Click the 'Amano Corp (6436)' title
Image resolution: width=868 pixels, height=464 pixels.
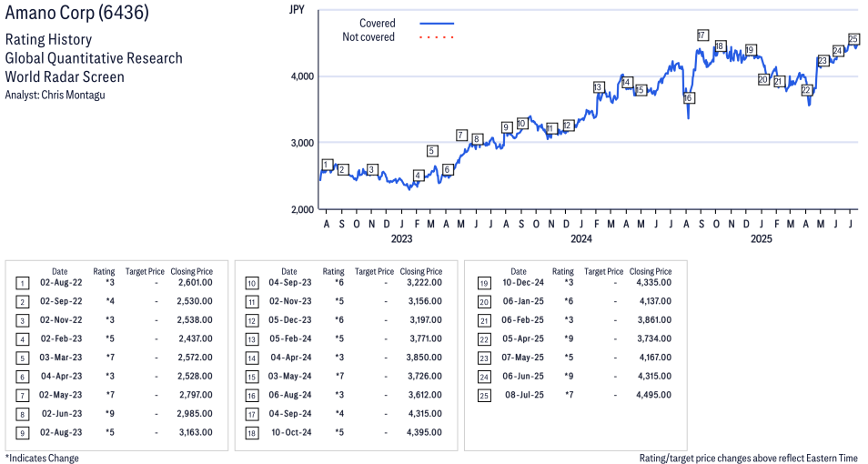coord(77,12)
